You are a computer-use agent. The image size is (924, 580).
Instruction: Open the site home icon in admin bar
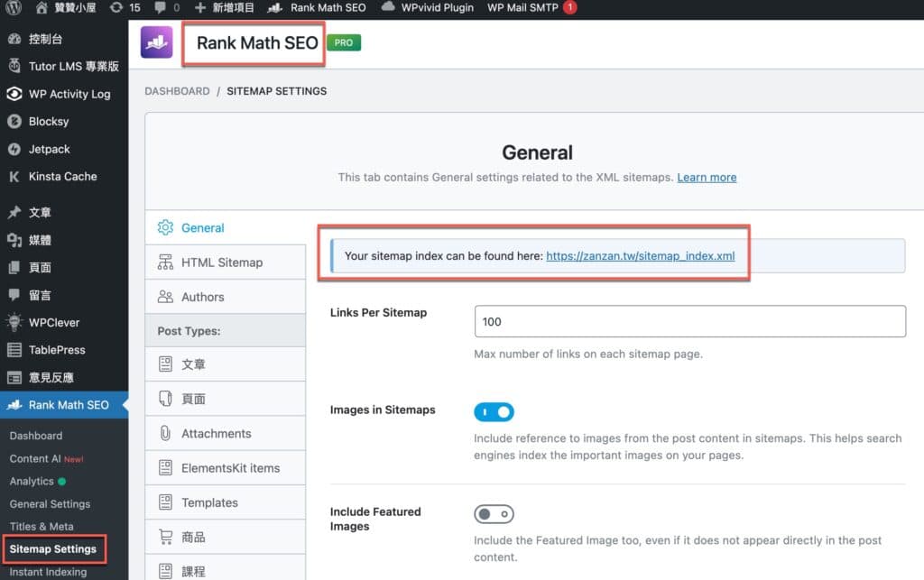point(42,7)
